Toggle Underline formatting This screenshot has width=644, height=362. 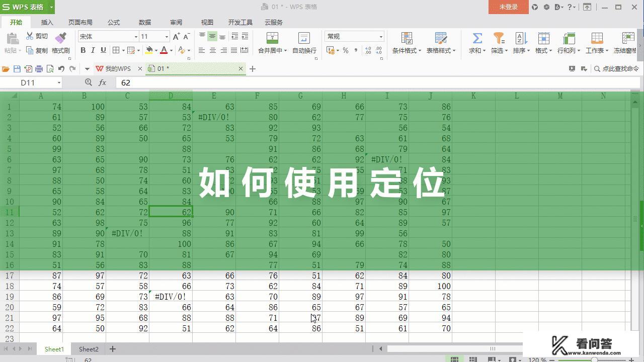(x=103, y=50)
